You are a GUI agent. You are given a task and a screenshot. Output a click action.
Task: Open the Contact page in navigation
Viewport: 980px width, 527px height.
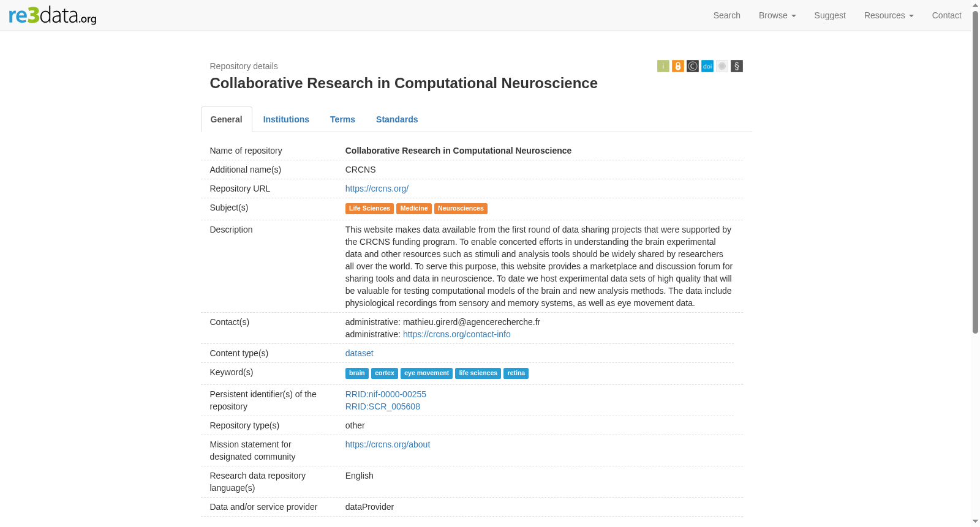click(x=946, y=15)
